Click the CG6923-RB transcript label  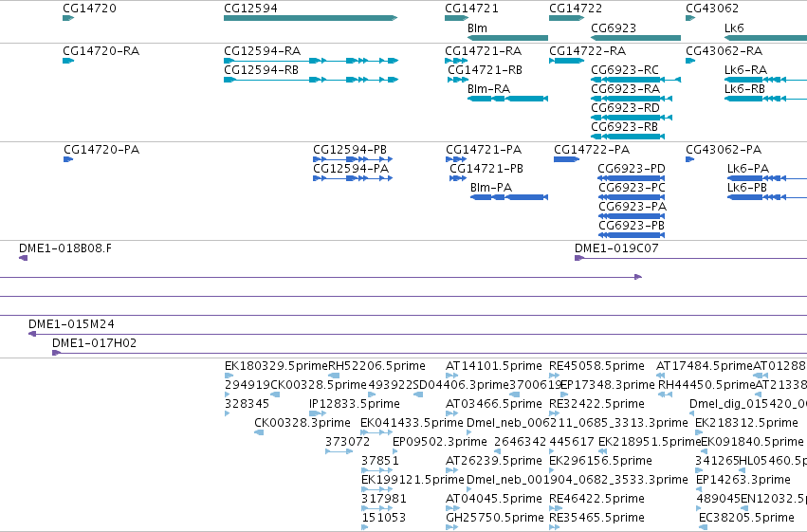624,127
